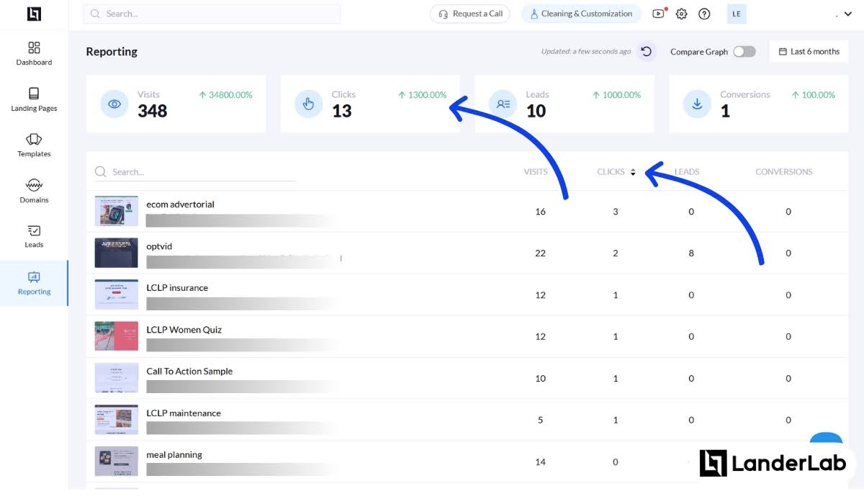This screenshot has width=864, height=504.
Task: Open the LCLP maintenance thumbnail
Action: pos(117,420)
